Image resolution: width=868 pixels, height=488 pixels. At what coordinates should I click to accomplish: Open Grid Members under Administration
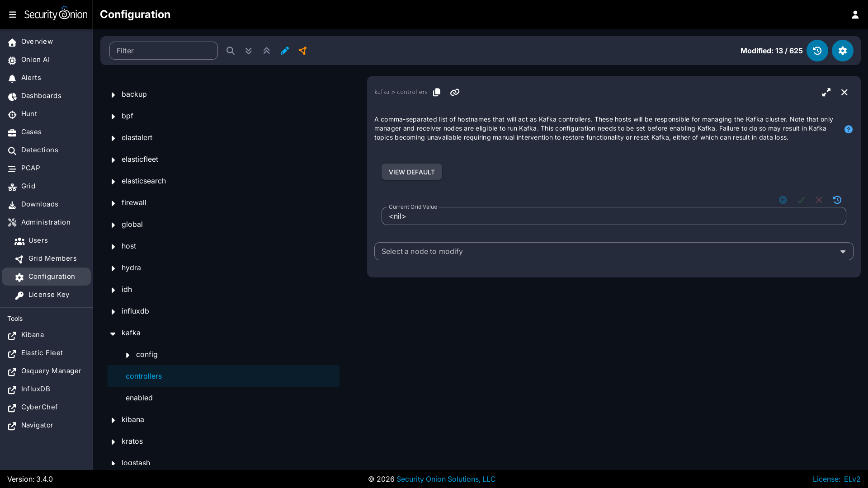point(46,258)
